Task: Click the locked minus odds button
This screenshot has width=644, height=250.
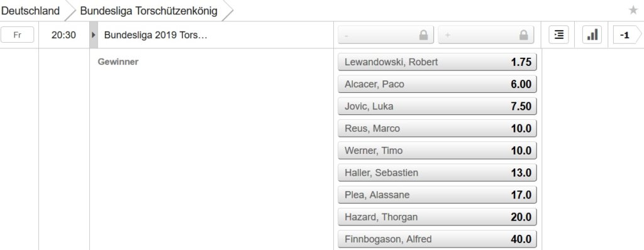Action: (386, 35)
